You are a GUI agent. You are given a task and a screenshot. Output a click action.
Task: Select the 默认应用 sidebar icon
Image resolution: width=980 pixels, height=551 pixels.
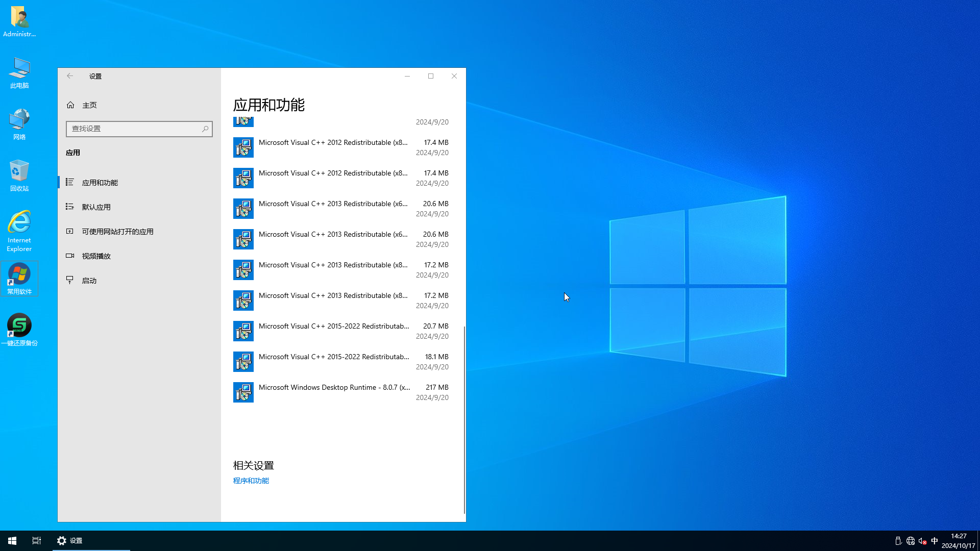70,207
